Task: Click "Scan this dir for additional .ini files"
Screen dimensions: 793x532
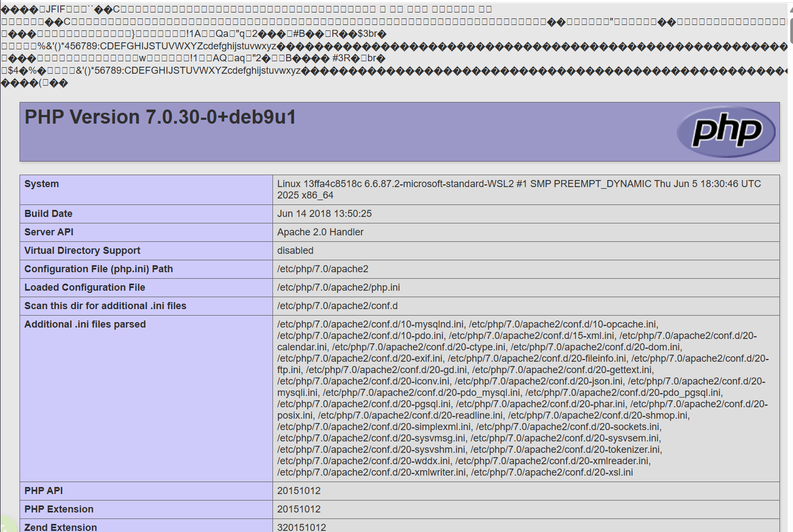Action: click(105, 306)
